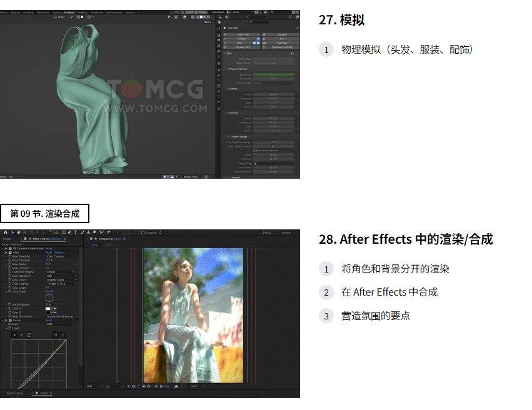Open the Glow Colors dropdown
Screen dimensions: 532x410
(61, 280)
